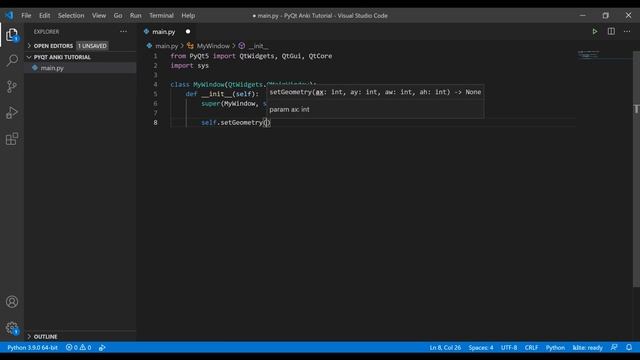Click unsaved dot on main.py tab
The width and height of the screenshot is (640, 360).
(x=188, y=31)
